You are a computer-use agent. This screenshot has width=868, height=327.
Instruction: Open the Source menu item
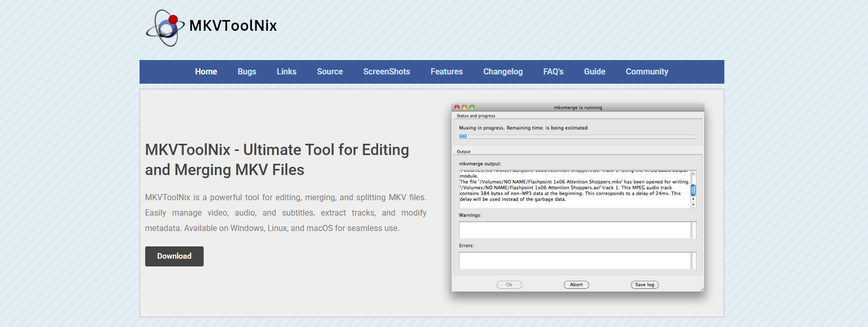point(330,72)
